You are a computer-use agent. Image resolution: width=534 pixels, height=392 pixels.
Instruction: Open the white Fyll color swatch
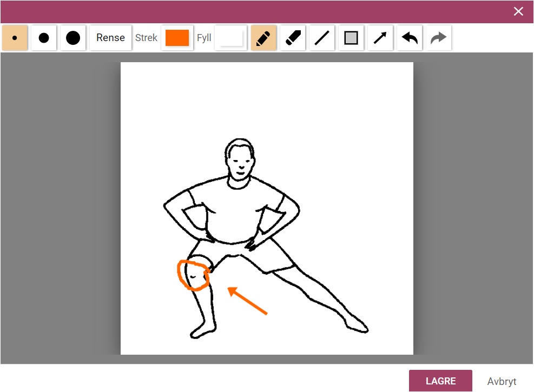[230, 38]
